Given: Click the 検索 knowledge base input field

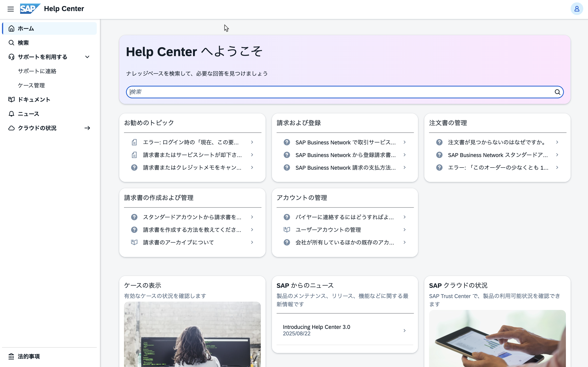Looking at the screenshot, I should pyautogui.click(x=340, y=92).
